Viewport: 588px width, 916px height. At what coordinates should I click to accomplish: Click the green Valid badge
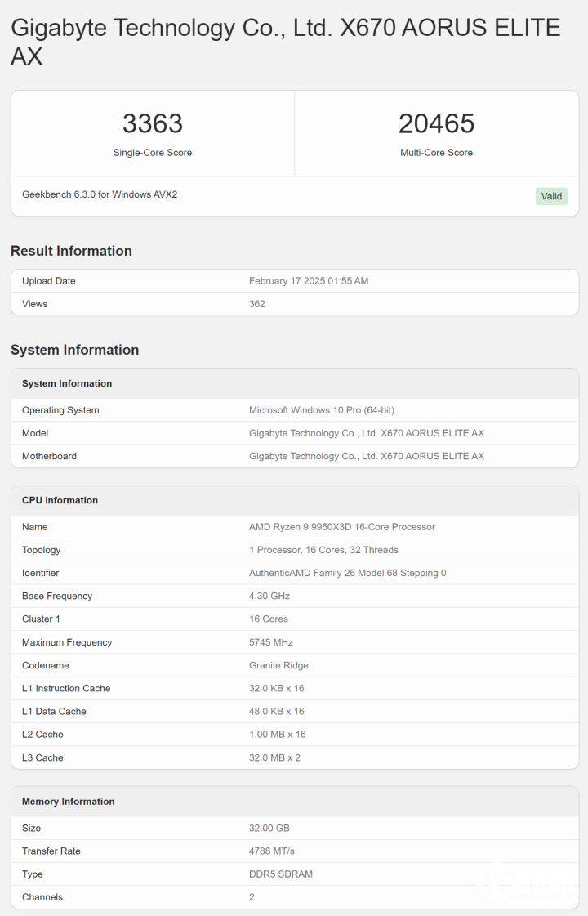coord(551,196)
